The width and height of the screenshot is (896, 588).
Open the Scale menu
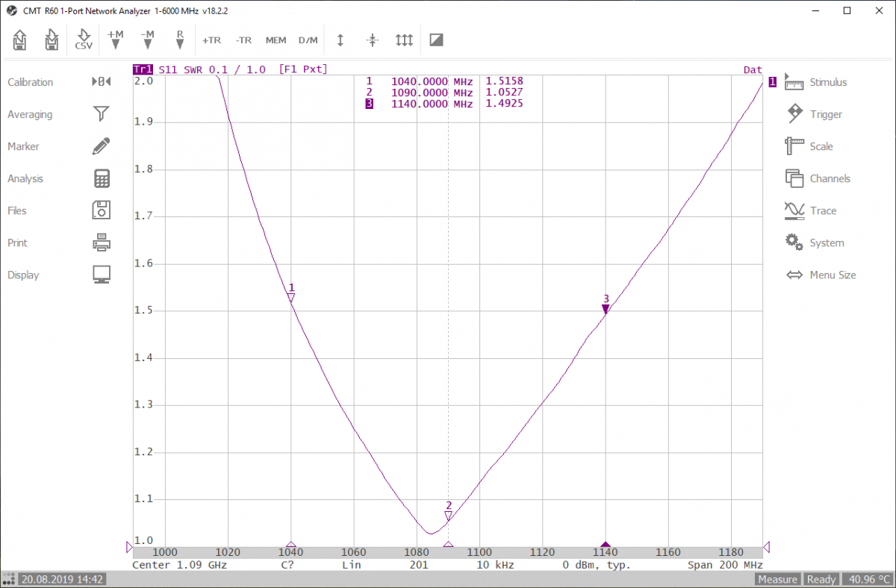tap(810, 146)
